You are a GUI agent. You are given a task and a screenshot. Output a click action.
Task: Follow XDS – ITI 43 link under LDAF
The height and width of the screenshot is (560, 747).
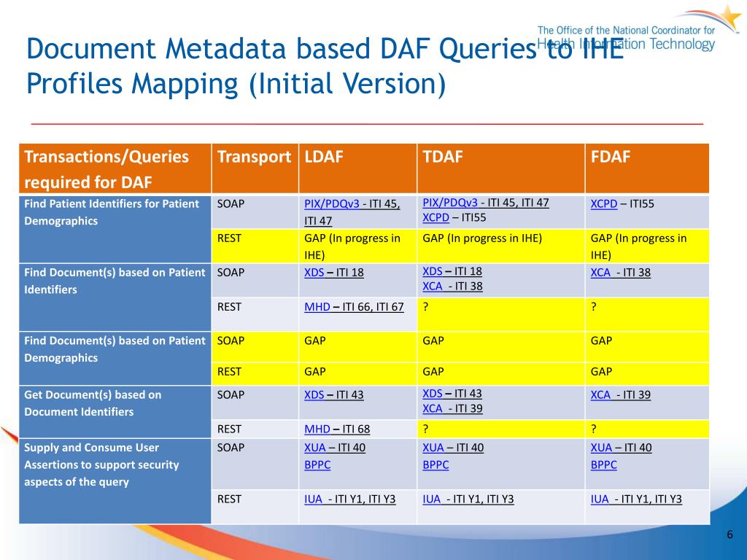[x=334, y=394]
